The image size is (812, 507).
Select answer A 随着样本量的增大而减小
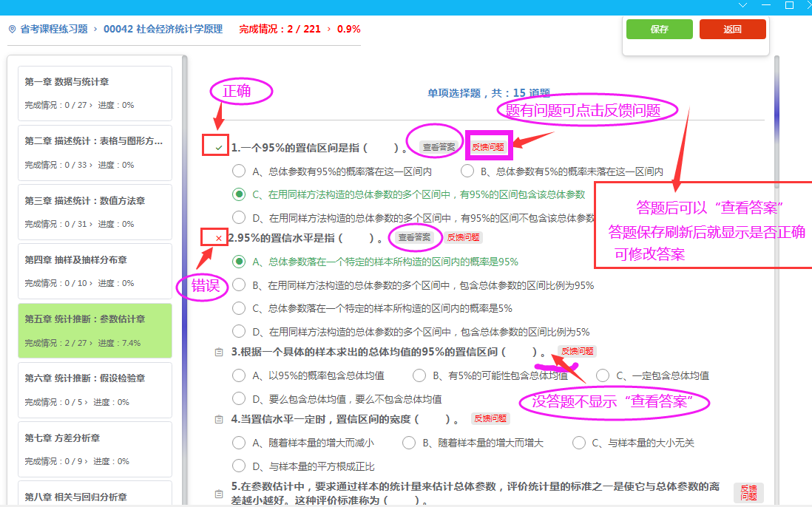[x=239, y=443]
